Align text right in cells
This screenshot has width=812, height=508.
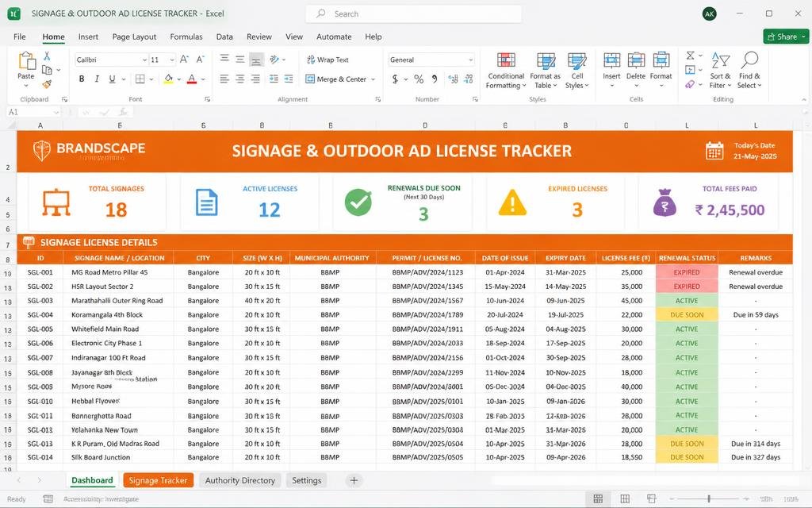pos(256,79)
